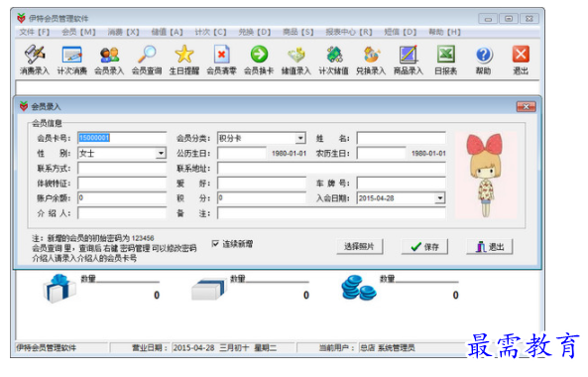This screenshot has height=377, width=588.
Task: Click the 联系地址 input field
Action: (x=331, y=168)
